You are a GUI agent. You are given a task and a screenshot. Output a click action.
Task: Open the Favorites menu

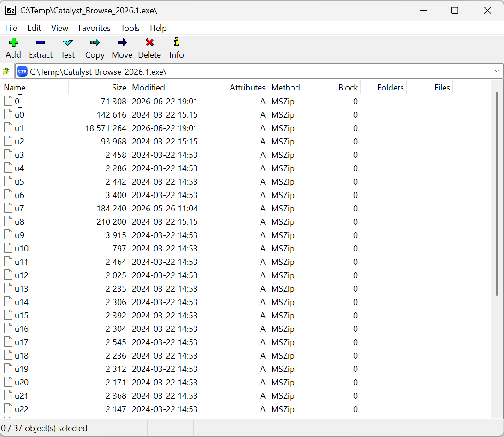click(x=95, y=28)
